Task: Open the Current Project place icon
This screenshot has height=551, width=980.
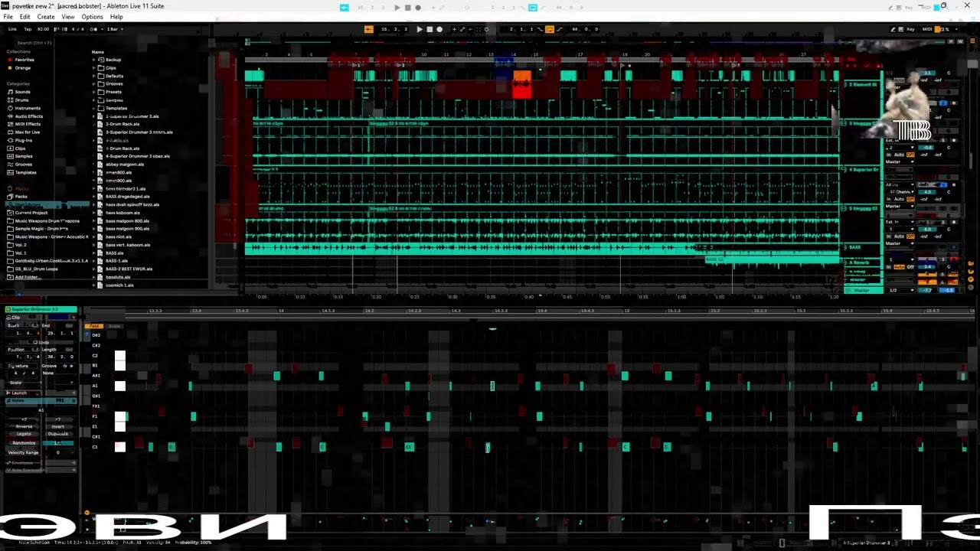Action: click(10, 213)
